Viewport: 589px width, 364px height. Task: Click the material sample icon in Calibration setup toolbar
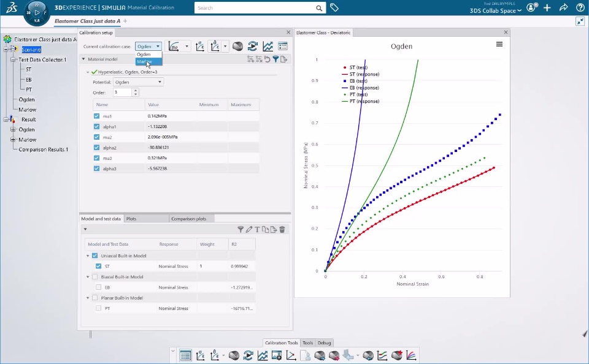237,47
